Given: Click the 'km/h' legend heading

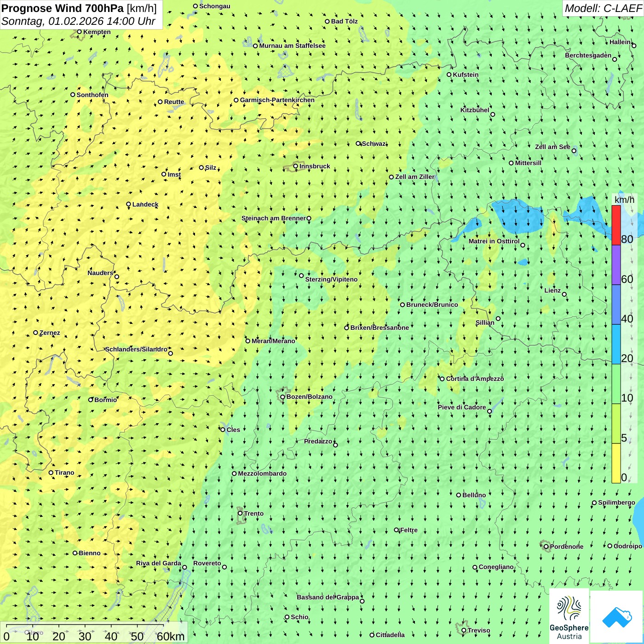Looking at the screenshot, I should point(624,200).
